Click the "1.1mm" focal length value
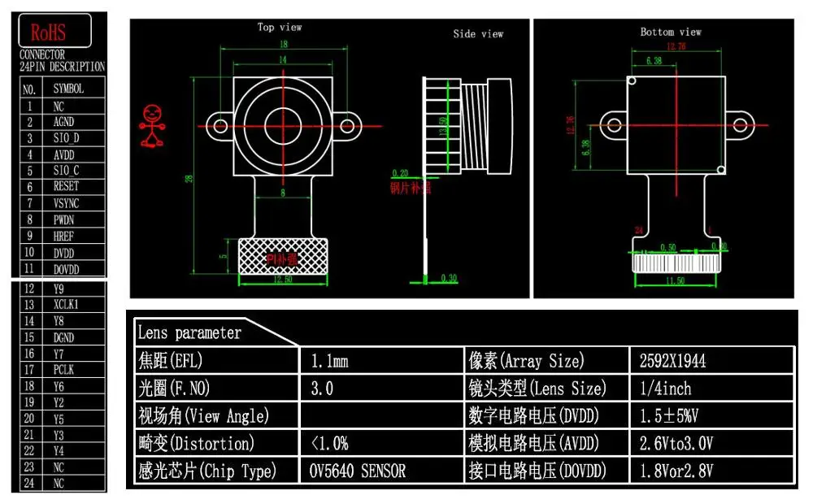This screenshot has width=813, height=504. tap(330, 362)
